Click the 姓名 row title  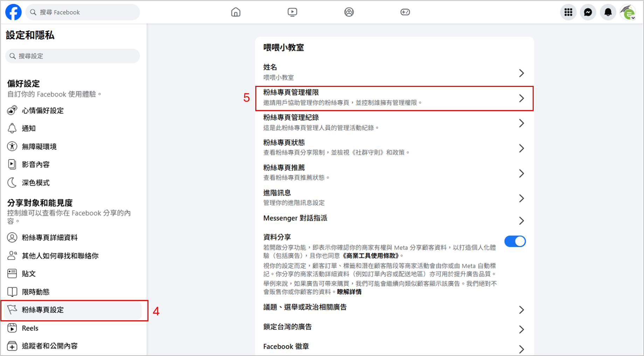[270, 67]
